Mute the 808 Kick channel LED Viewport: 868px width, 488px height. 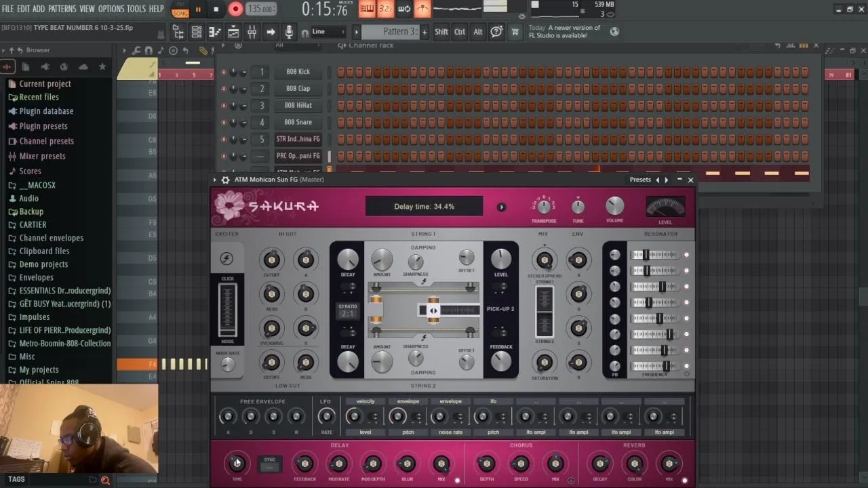tap(224, 72)
